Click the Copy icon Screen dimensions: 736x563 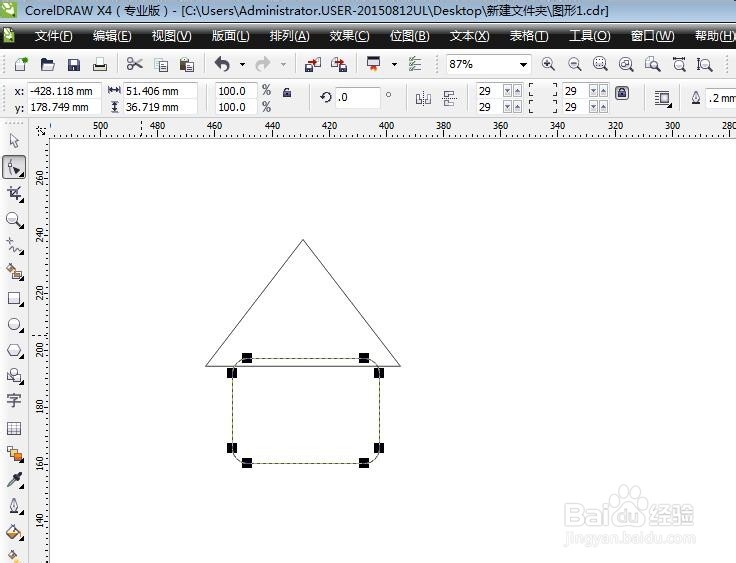[161, 65]
